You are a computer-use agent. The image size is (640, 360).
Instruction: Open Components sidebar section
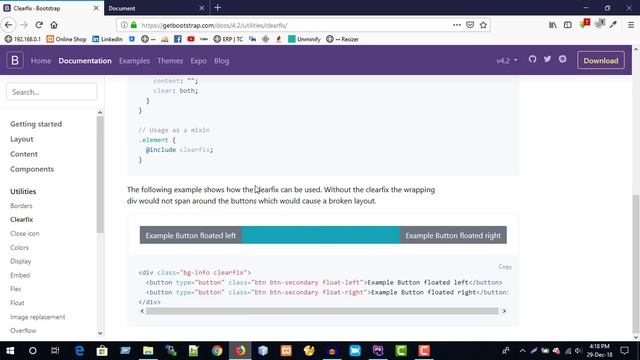(x=32, y=169)
